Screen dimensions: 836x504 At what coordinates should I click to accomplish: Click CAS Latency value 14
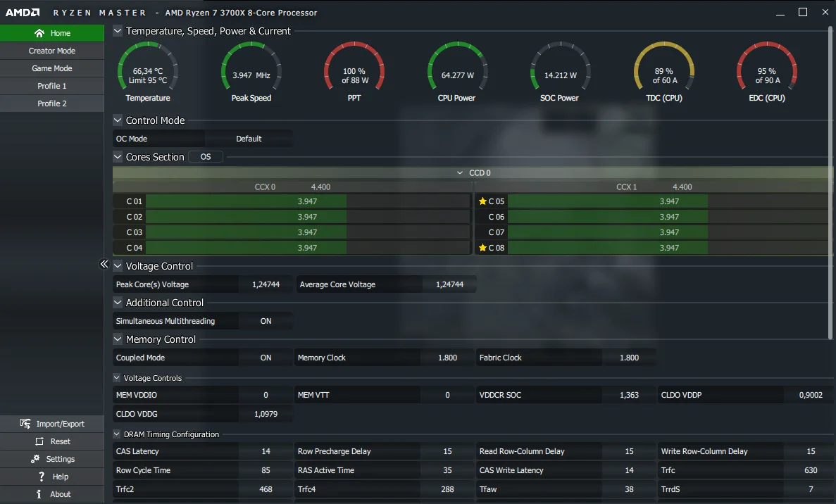[266, 451]
